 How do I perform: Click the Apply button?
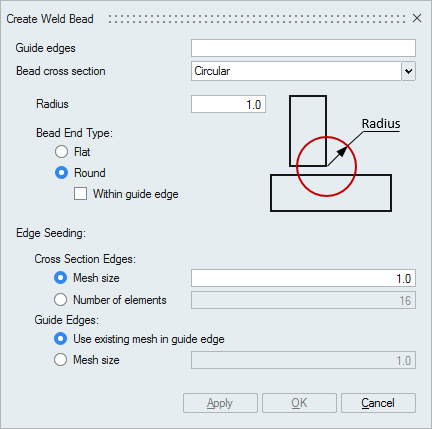tap(220, 403)
